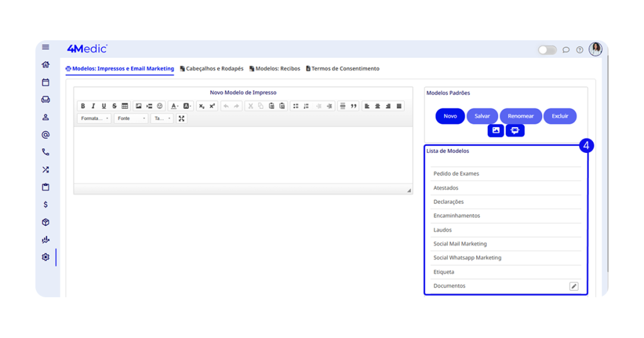Open the help question mark icon
Screen dimensions: 644x338
(x=580, y=50)
